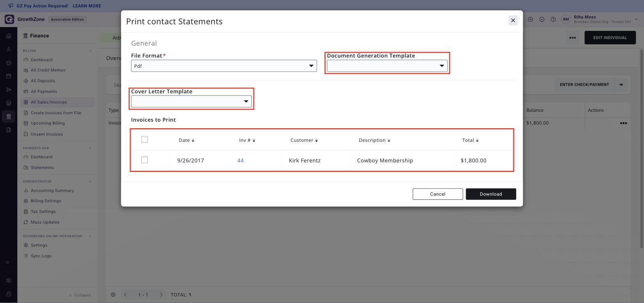Viewport: 644px width, 303px height.
Task: Click the EDIT INDIVIDUAL button
Action: [610, 38]
